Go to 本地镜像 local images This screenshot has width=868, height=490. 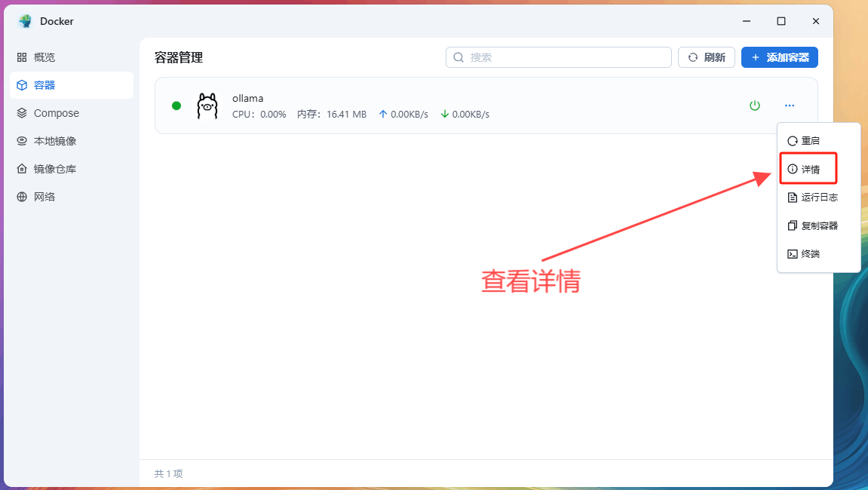tap(54, 141)
